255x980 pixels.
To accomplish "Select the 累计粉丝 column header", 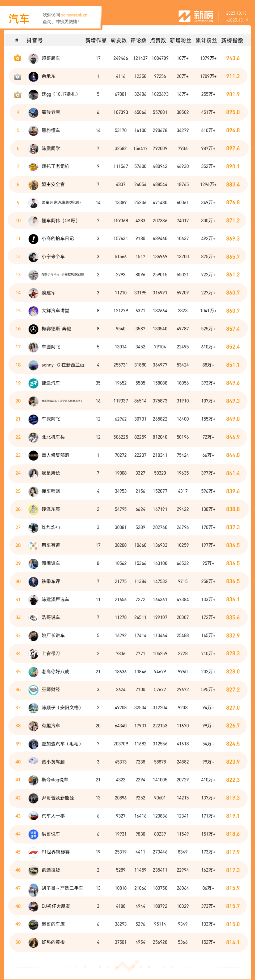I will [x=206, y=40].
